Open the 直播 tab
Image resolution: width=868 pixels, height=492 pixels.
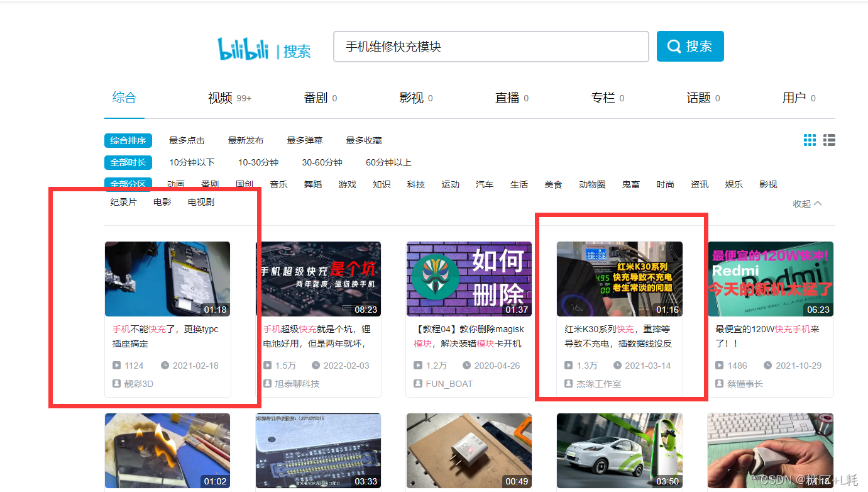point(512,98)
